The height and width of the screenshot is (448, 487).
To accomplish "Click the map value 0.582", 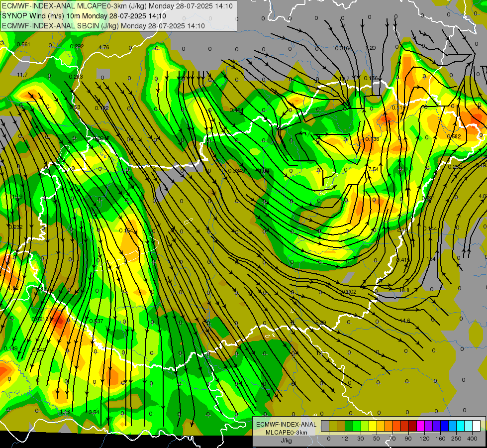I will (x=454, y=136).
